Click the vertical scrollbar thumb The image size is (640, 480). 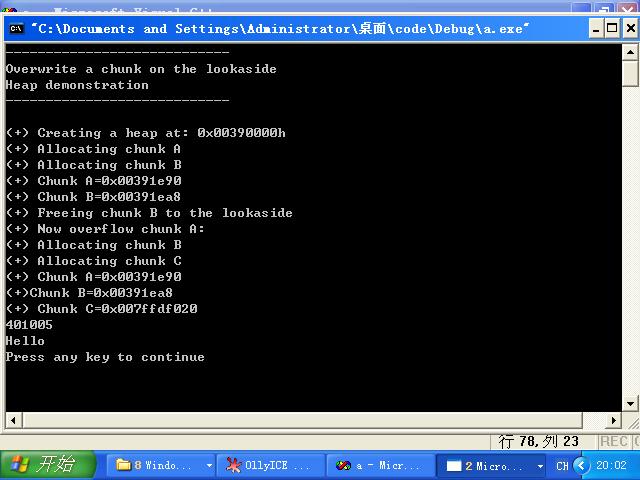(630, 73)
